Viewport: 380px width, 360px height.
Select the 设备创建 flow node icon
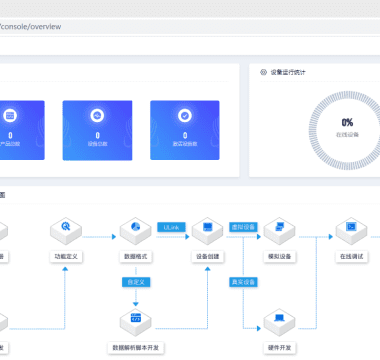tap(207, 231)
